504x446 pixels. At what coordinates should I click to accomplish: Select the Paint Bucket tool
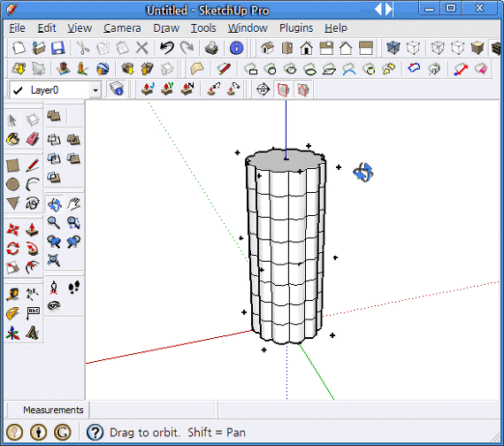click(13, 139)
